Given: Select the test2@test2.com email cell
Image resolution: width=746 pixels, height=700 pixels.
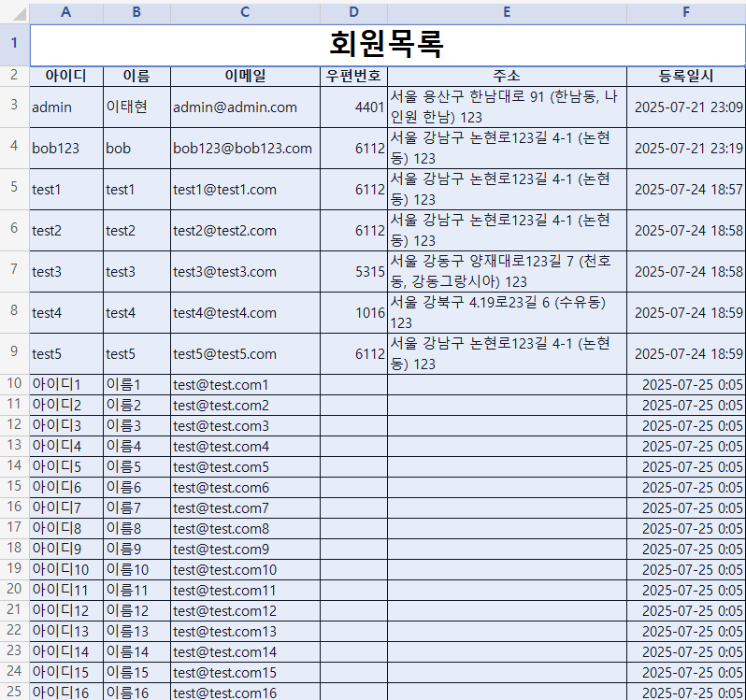Looking at the screenshot, I should (x=245, y=230).
